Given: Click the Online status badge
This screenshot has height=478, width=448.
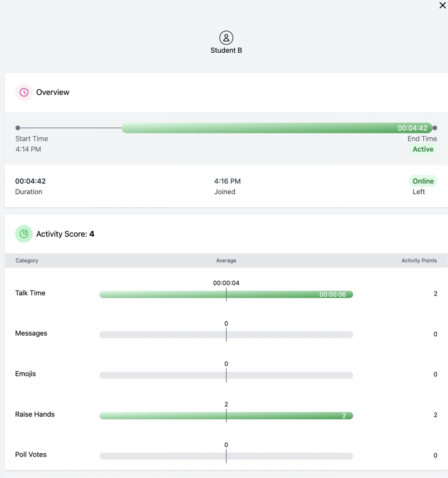Looking at the screenshot, I should [x=423, y=181].
